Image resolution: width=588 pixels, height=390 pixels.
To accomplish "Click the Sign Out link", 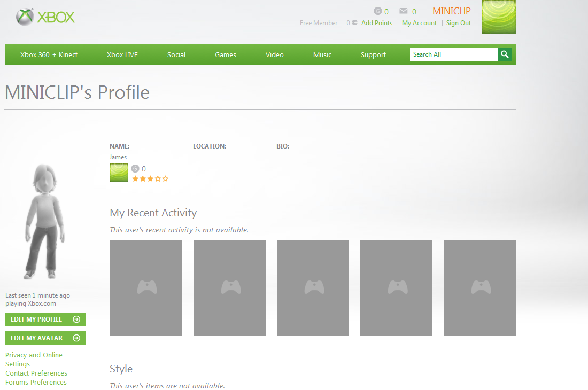I will click(459, 23).
